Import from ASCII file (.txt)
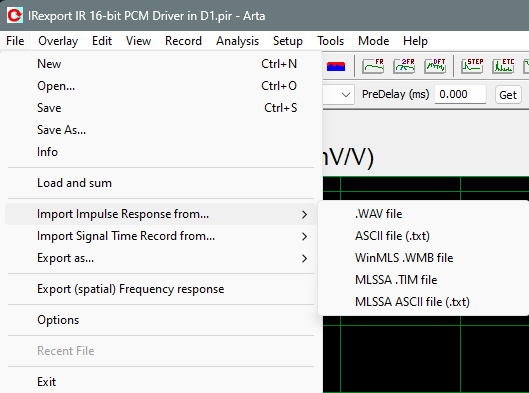Image resolution: width=529 pixels, height=393 pixels. (424, 236)
